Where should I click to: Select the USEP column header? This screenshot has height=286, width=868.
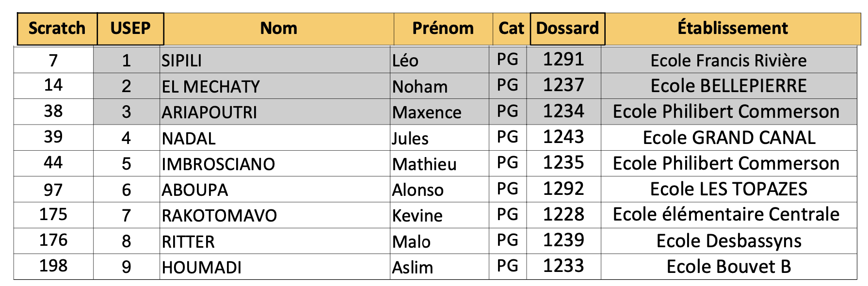pos(130,29)
